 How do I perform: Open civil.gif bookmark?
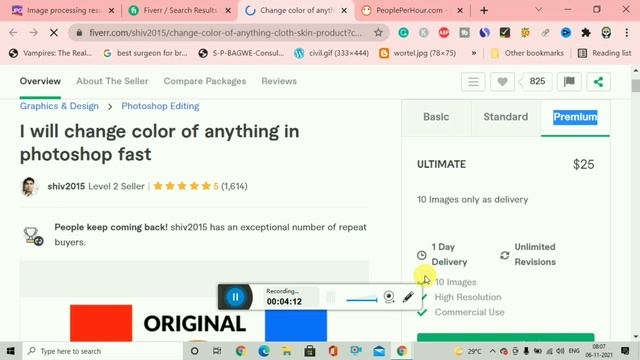click(x=332, y=53)
